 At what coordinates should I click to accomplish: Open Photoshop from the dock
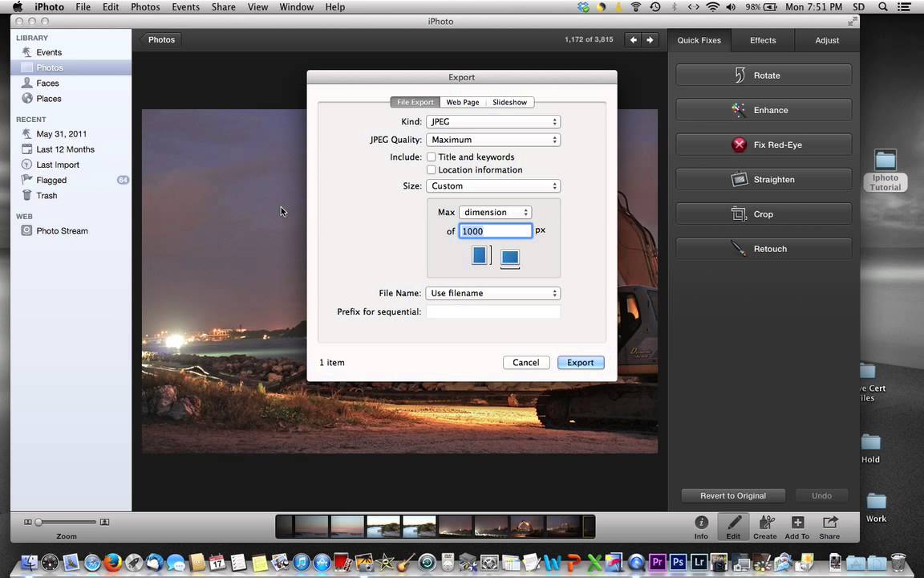coord(678,562)
